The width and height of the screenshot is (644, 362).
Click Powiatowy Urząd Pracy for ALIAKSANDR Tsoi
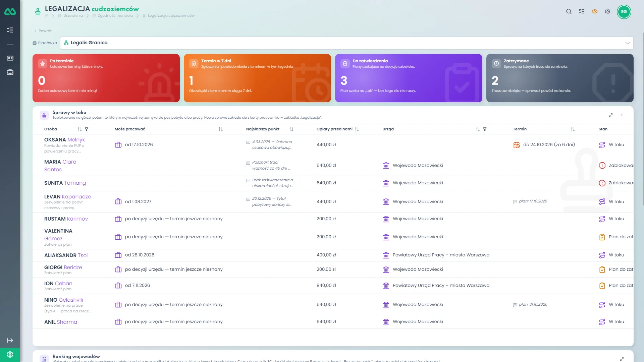(441, 255)
